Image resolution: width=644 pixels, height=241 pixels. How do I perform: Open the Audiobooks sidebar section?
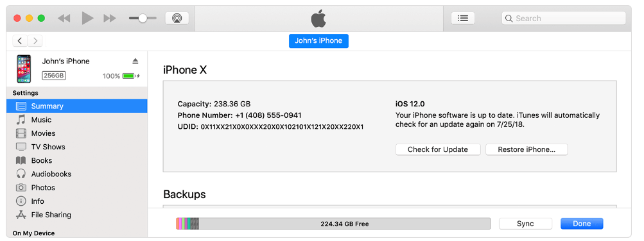77,174
